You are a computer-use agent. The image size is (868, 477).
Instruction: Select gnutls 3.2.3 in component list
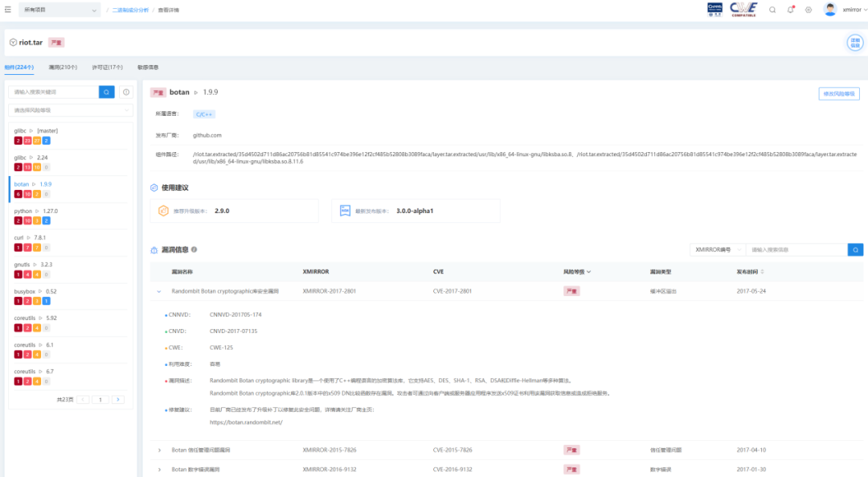pyautogui.click(x=70, y=269)
